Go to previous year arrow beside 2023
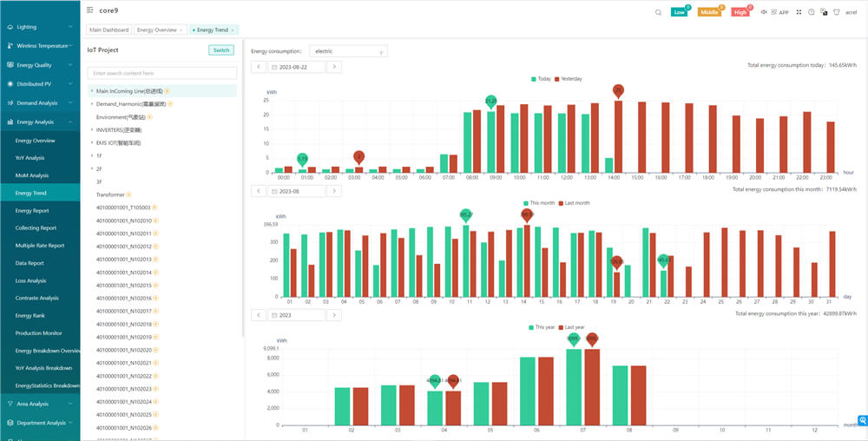 259,315
